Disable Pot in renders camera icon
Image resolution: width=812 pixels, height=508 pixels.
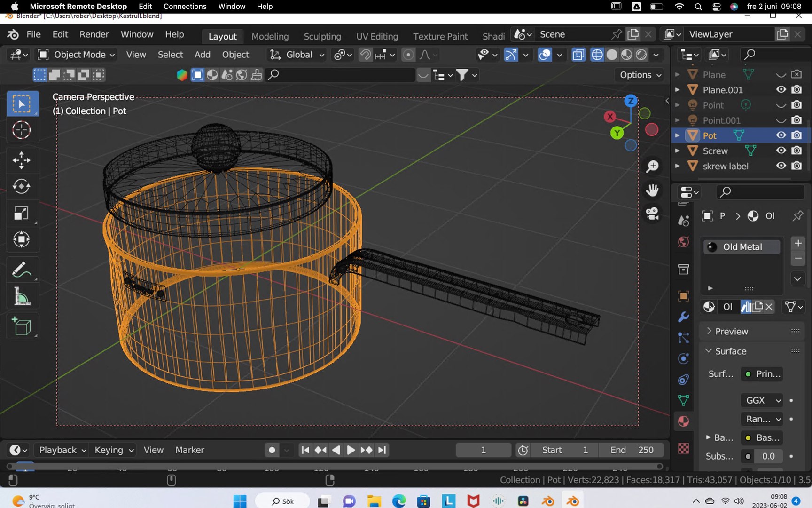tap(796, 135)
